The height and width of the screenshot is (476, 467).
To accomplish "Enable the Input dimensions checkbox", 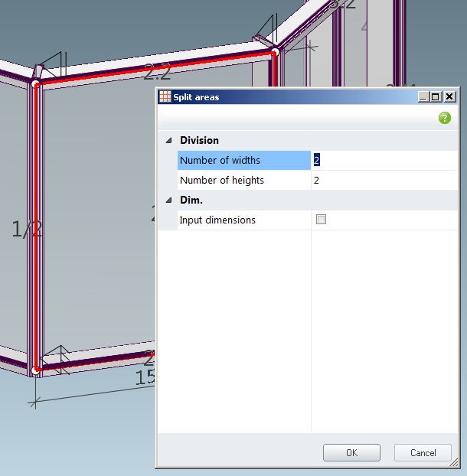I will 321,220.
